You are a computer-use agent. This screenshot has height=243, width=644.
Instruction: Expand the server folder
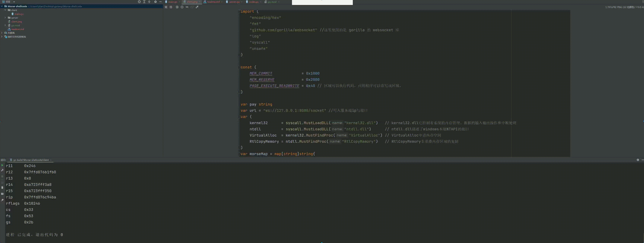point(5,18)
